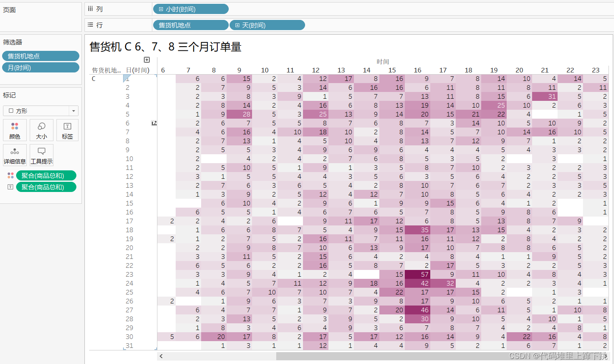
Task: Click the label 聚合(商品总和) pill
Action: point(46,187)
